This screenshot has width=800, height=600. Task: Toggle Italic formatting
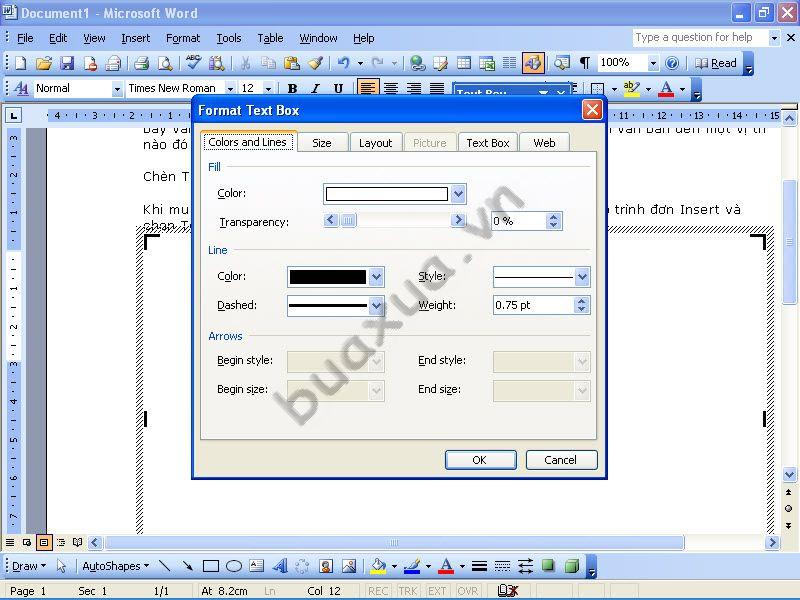[x=315, y=88]
